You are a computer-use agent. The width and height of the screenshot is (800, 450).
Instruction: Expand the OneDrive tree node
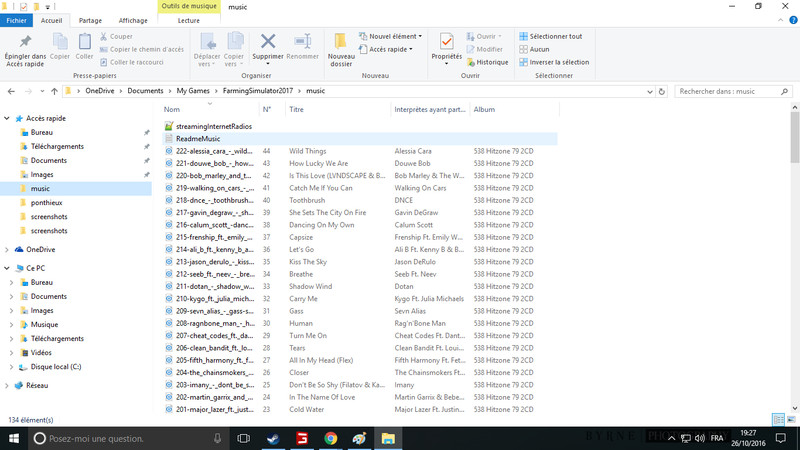[x=7, y=249]
